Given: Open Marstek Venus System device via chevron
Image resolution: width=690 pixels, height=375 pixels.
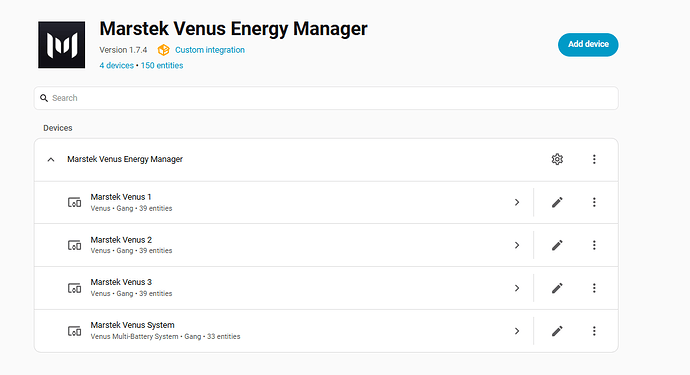Looking at the screenshot, I should 517,331.
